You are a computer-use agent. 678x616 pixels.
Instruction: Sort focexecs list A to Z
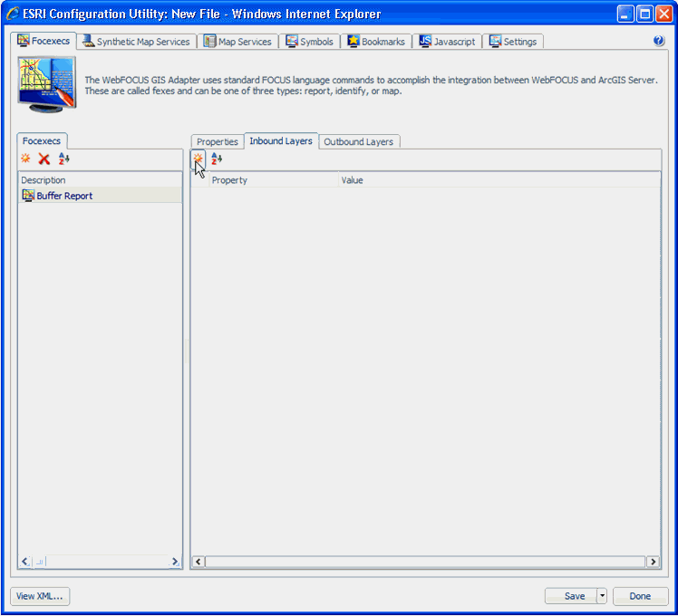[x=63, y=159]
